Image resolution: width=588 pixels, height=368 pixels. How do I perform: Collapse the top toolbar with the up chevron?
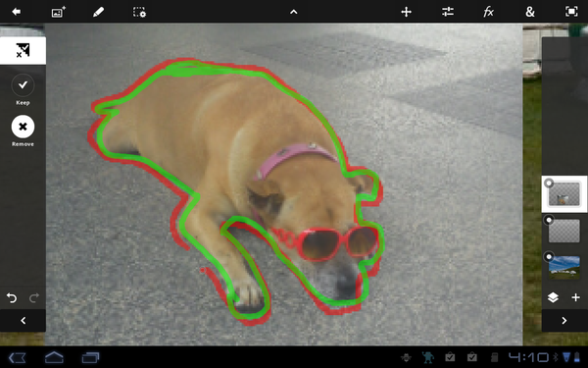pyautogui.click(x=294, y=12)
